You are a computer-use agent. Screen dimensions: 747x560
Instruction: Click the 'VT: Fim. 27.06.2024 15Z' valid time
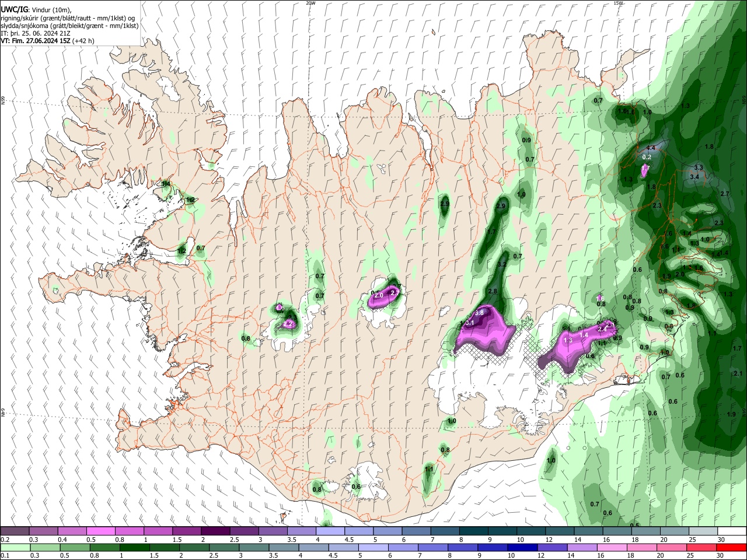36,41
